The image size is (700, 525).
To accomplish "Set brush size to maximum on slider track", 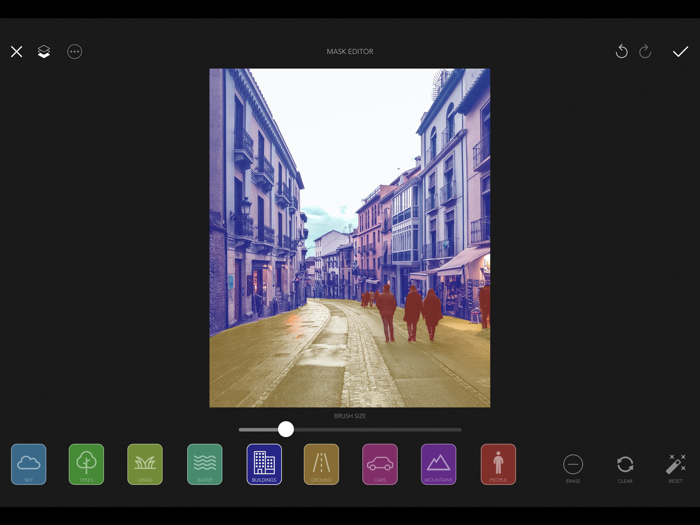I will (x=460, y=429).
